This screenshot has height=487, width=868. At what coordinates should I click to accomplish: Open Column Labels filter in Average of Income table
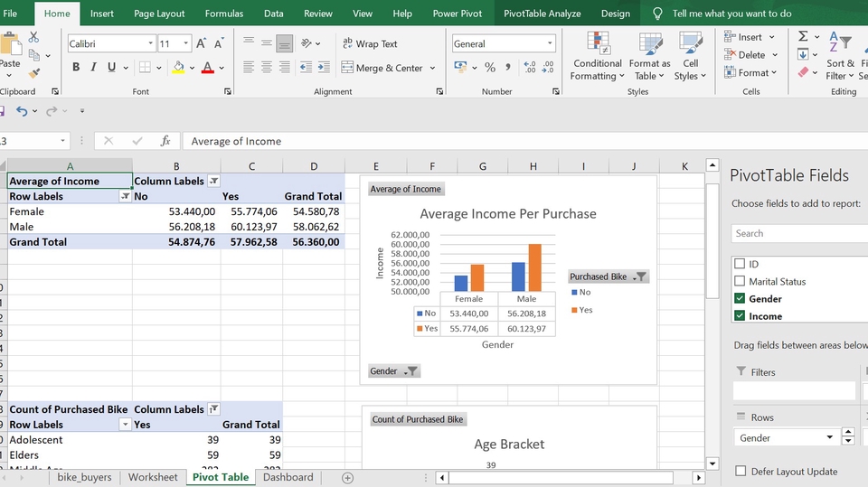[x=213, y=181]
